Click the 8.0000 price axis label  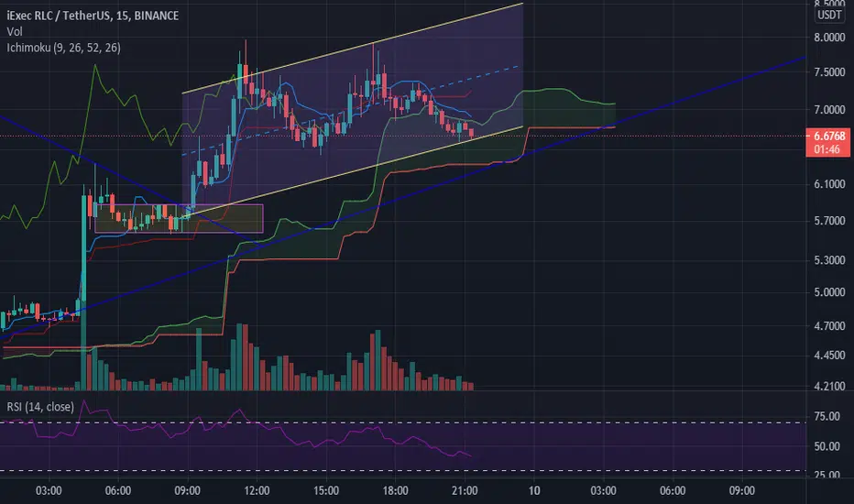(x=829, y=38)
